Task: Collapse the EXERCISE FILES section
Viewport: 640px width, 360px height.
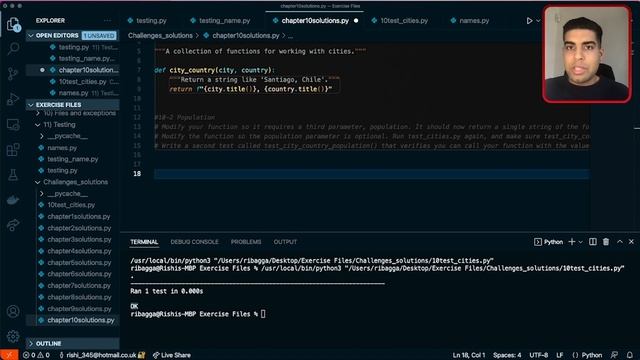Action: pyautogui.click(x=73, y=104)
